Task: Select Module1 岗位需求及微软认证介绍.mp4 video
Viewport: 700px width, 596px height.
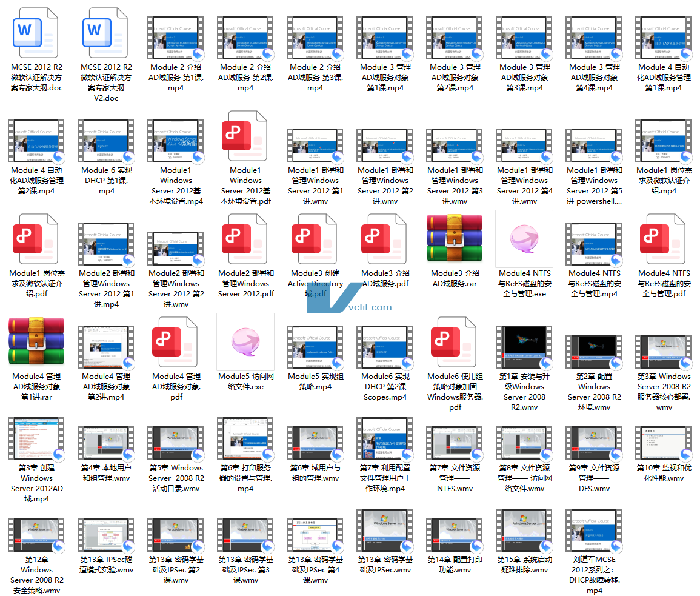Action: tap(664, 141)
